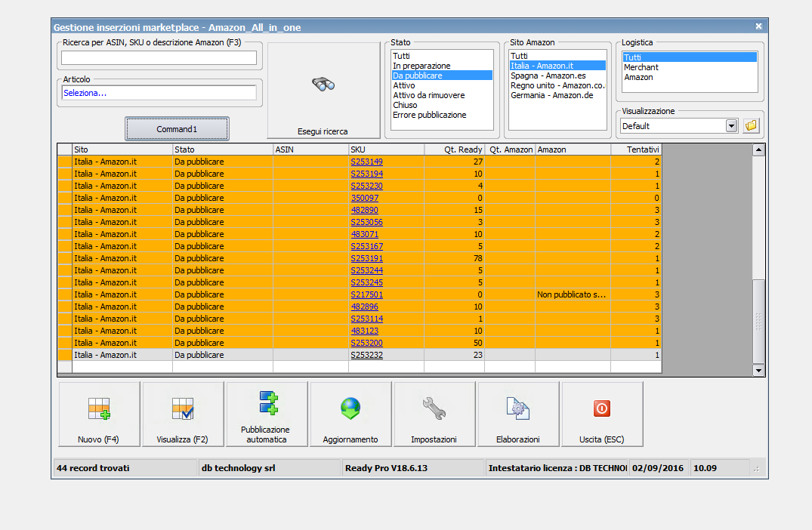Click the binoculars Esegui ricerca icon
Viewport: 812px width, 530px height.
(x=323, y=85)
